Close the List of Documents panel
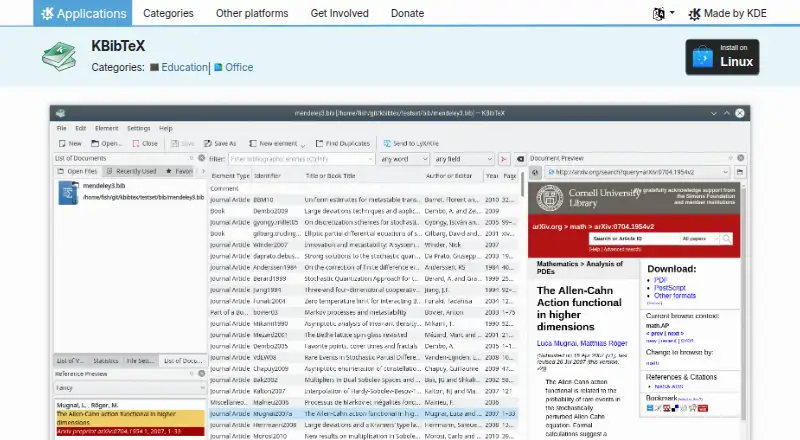 click(x=202, y=158)
